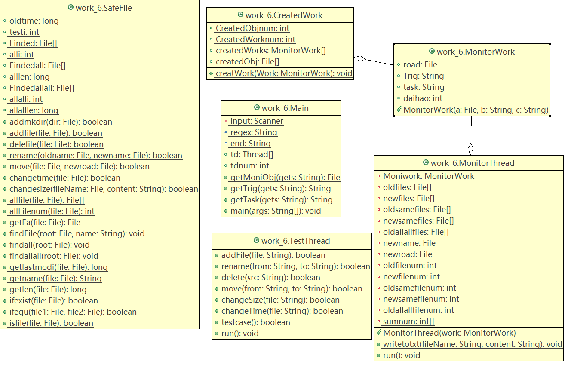Select the field allalllen: long
This screenshot has height=392, width=568.
coord(34,110)
